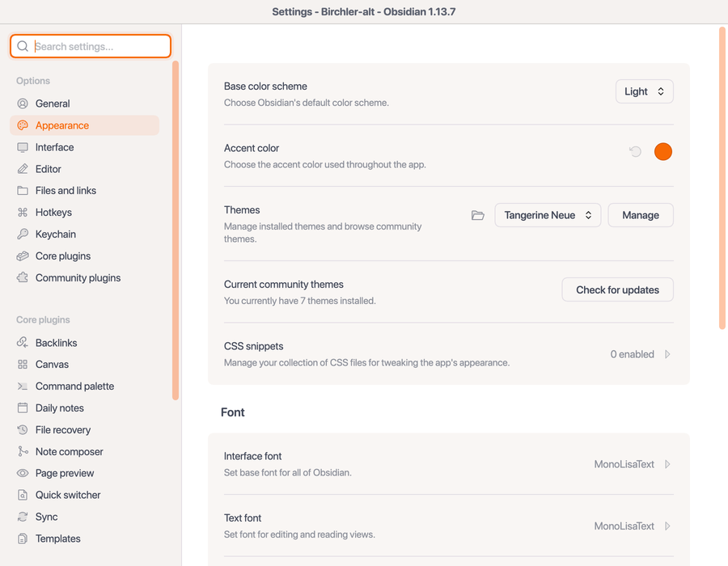Click the Manage themes button

pyautogui.click(x=641, y=215)
